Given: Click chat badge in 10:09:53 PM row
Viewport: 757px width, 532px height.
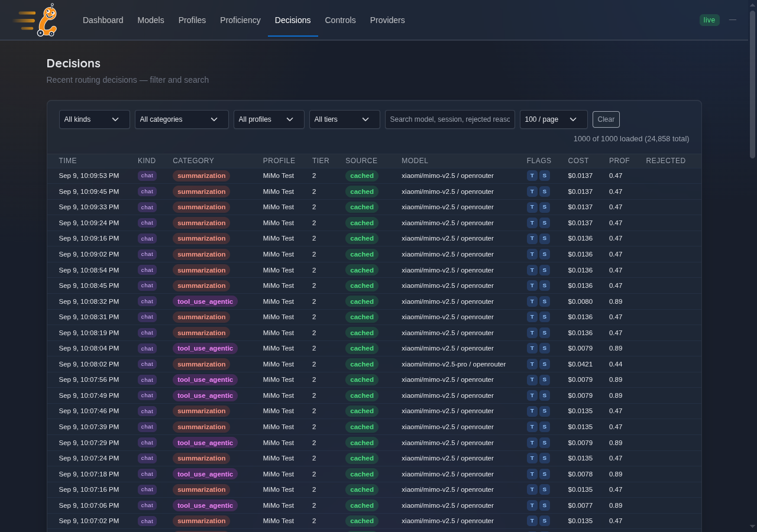Looking at the screenshot, I should [x=147, y=176].
